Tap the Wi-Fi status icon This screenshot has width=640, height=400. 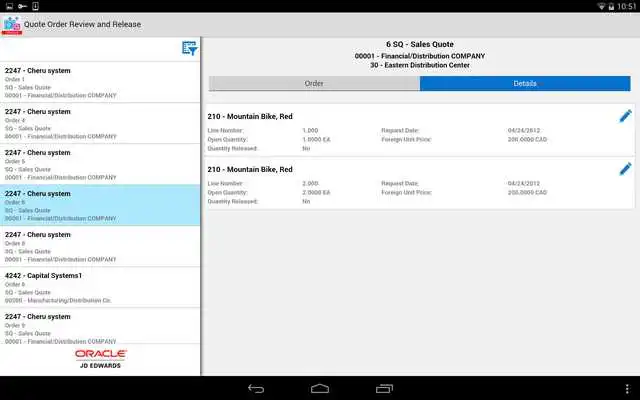pos(601,6)
